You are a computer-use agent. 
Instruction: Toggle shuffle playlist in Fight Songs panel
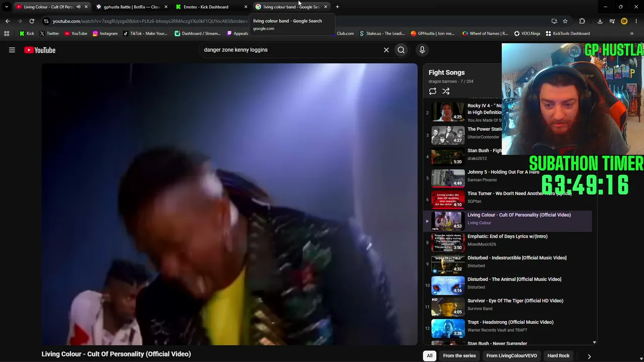[446, 91]
